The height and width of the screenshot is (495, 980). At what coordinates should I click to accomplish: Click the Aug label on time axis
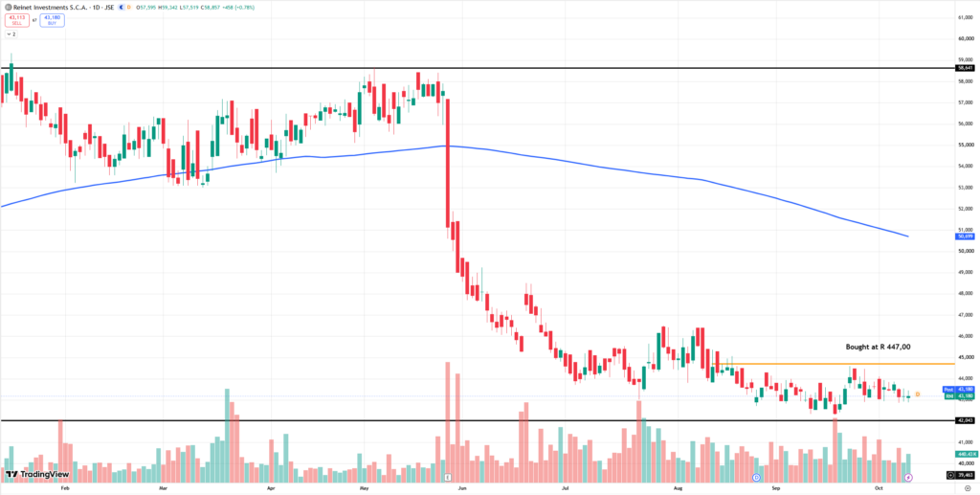tap(678, 488)
